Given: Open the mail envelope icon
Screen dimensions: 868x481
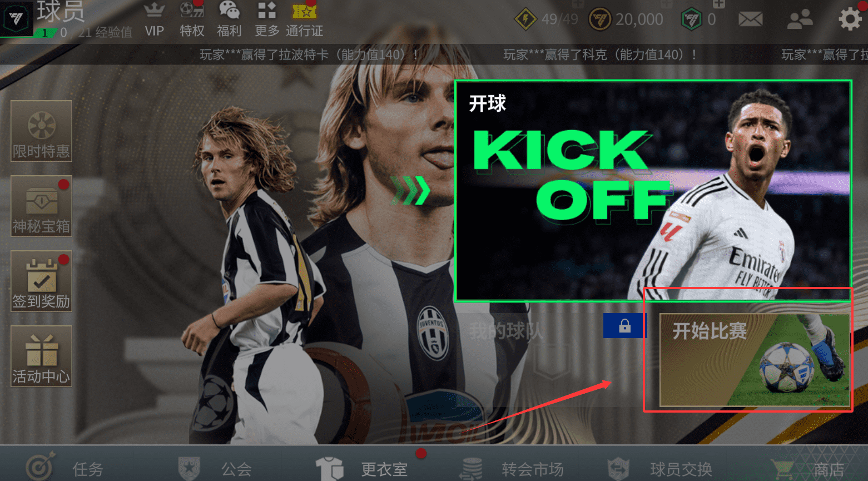Looking at the screenshot, I should point(750,20).
